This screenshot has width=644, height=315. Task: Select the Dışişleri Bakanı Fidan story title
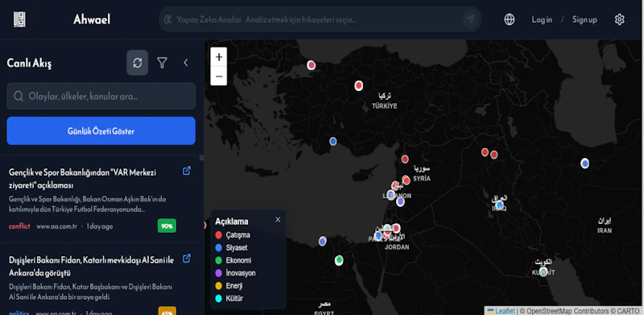tap(91, 267)
